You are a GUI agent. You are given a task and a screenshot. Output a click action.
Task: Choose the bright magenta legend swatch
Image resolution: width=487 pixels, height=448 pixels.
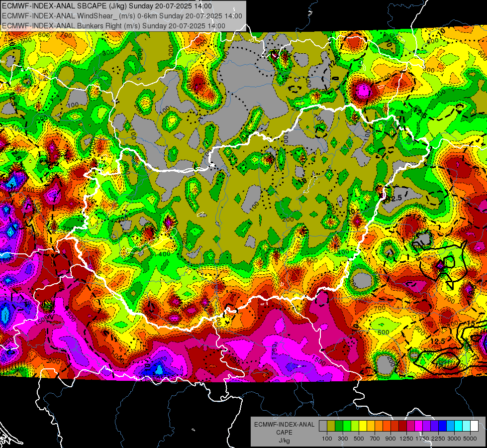419,426
